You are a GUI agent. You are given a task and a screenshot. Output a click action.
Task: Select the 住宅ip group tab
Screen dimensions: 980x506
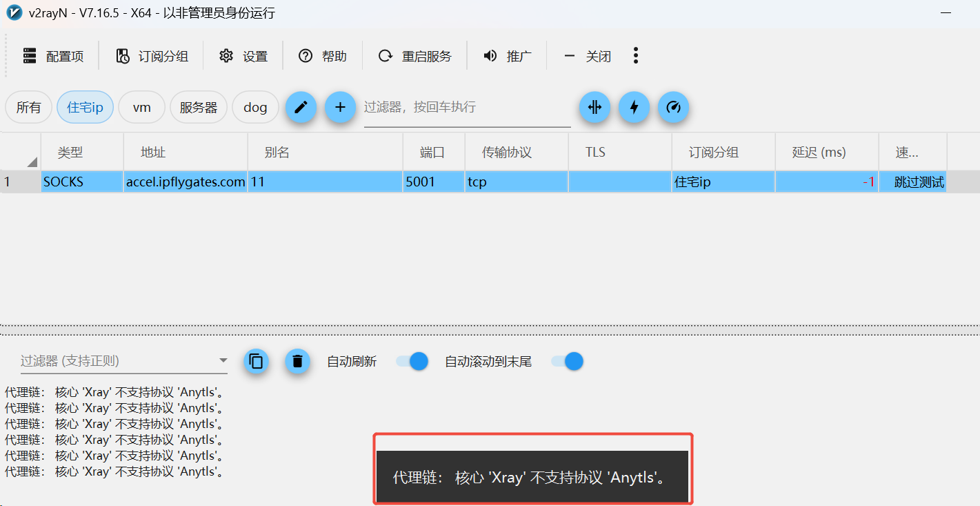[x=85, y=107]
